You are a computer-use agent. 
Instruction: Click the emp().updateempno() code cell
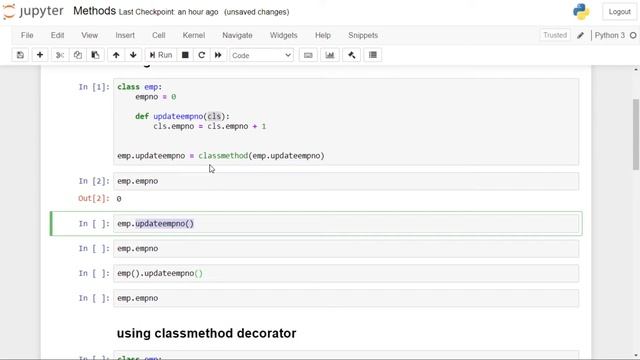pyautogui.click(x=346, y=273)
